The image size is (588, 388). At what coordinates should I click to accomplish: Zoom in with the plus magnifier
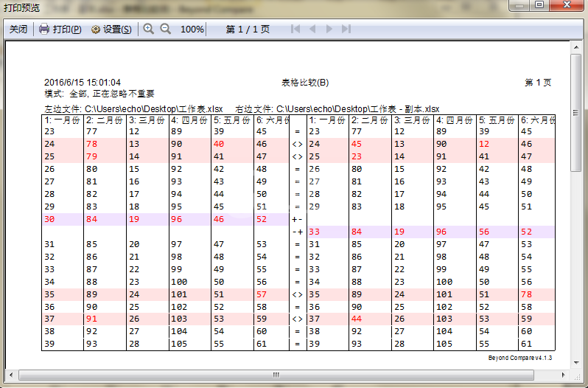pyautogui.click(x=149, y=29)
